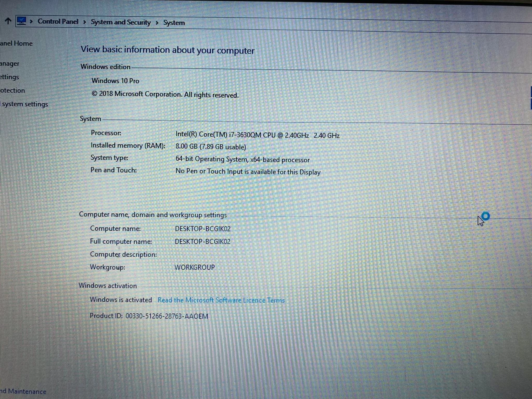The height and width of the screenshot is (399, 532).
Task: Select installed memory value 8.00 GB
Action: [211, 147]
